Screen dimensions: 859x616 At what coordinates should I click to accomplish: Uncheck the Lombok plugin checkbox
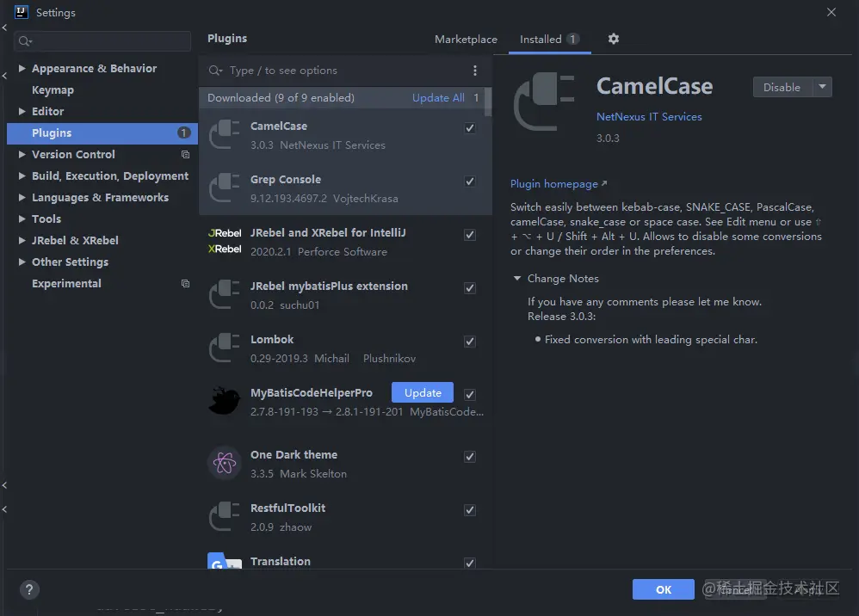(469, 342)
